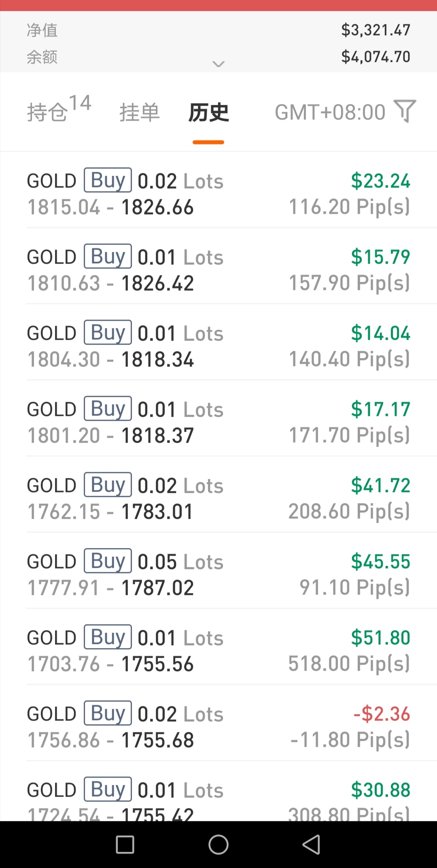
Task: Tap the 净值 equity value $3,321.47
Action: (375, 30)
